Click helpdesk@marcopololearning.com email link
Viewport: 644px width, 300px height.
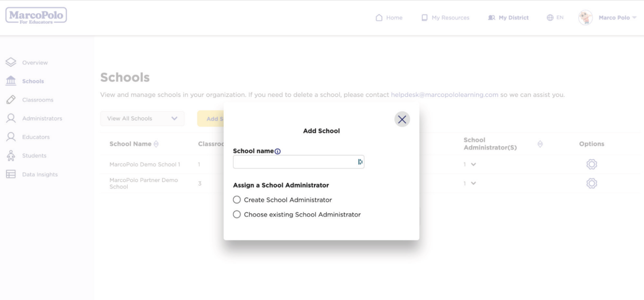[x=445, y=95]
